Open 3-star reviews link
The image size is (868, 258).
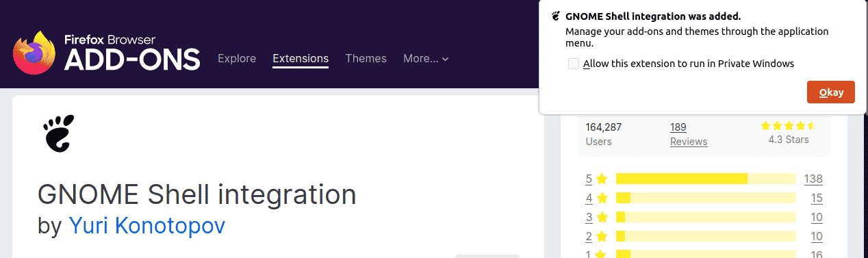pos(596,218)
